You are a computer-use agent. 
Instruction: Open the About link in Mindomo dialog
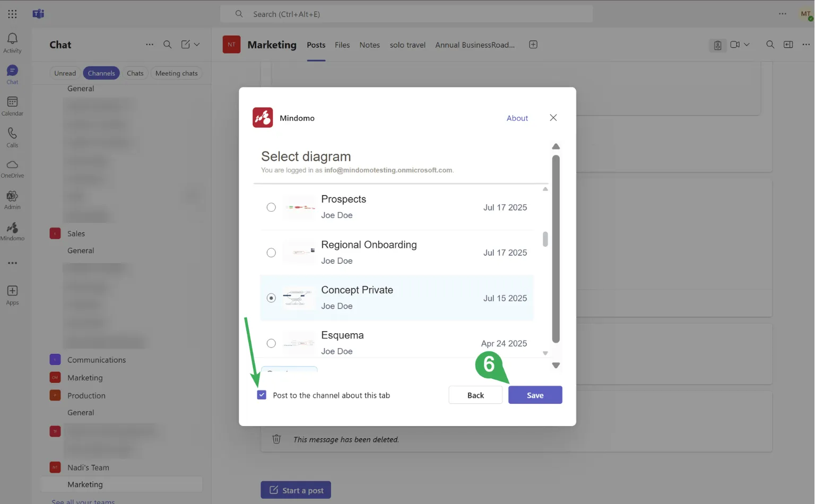(x=517, y=118)
